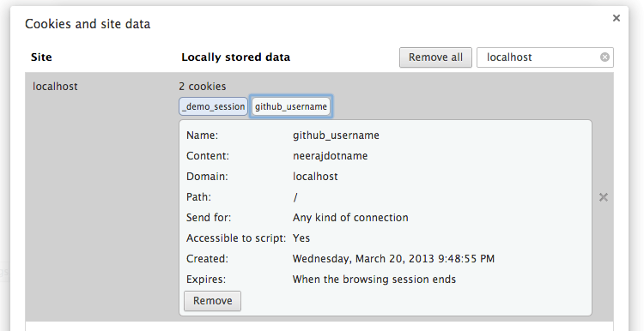Click the Domain value localhost
Screen dimensions: 644x331
click(x=315, y=177)
